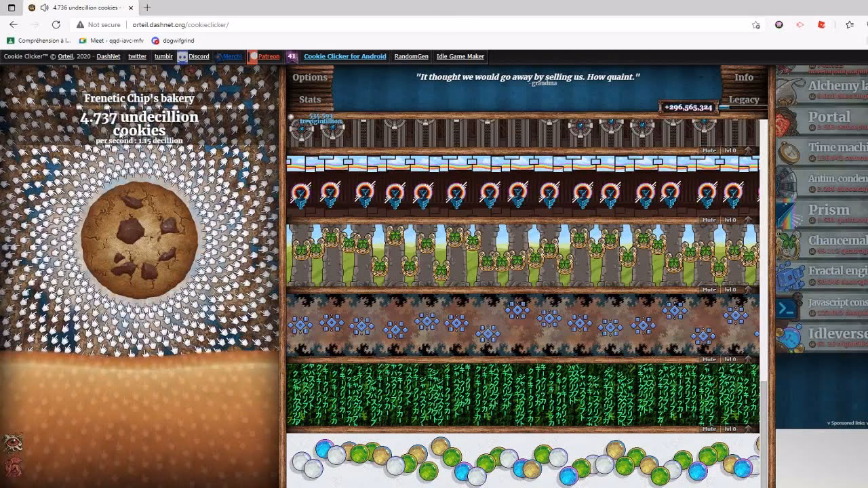Image resolution: width=868 pixels, height=488 pixels.
Task: Open Cookie Clicker for Android link
Action: coord(344,56)
